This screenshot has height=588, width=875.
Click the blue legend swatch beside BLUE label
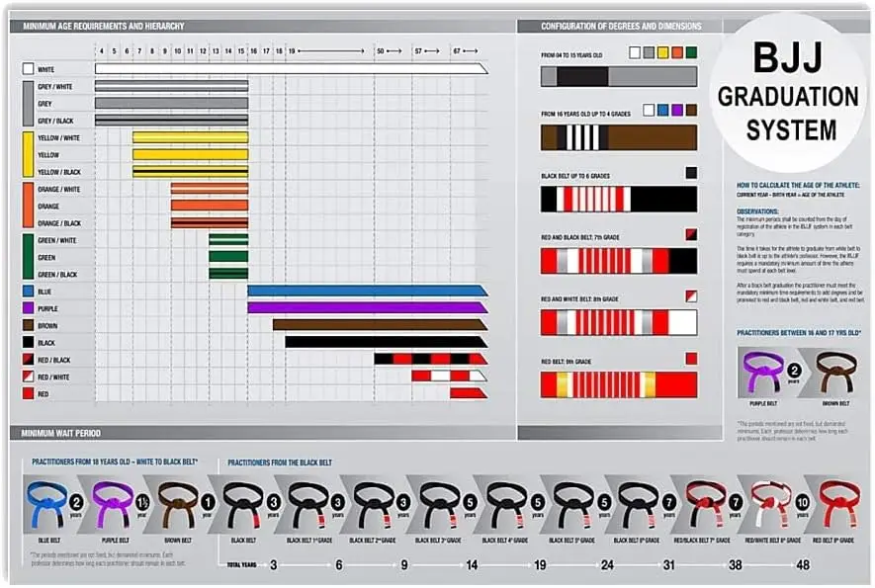pos(28,292)
